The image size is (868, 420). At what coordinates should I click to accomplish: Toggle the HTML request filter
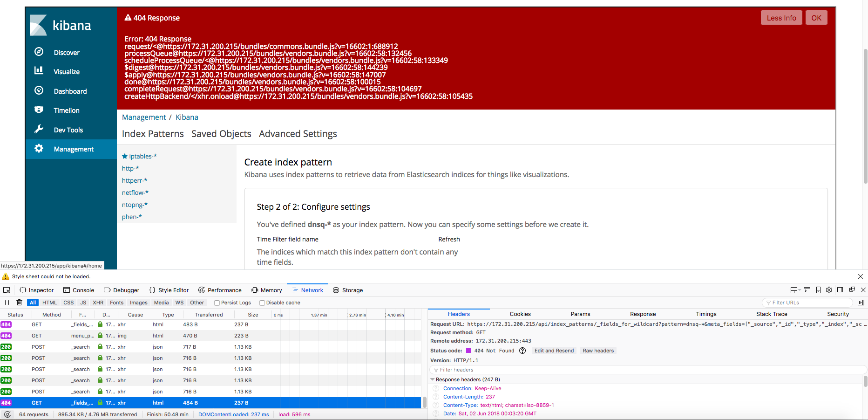pos(50,303)
